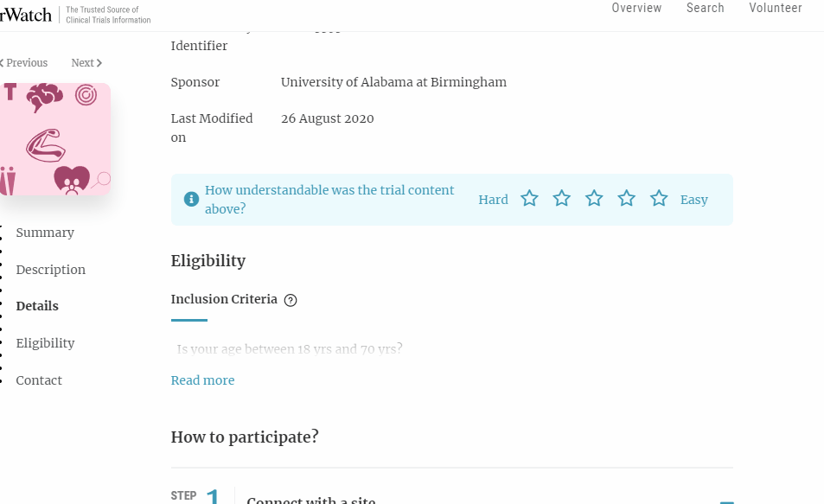Navigate to the Contact section in the sidebar
Screen dimensions: 824x504
coord(39,380)
